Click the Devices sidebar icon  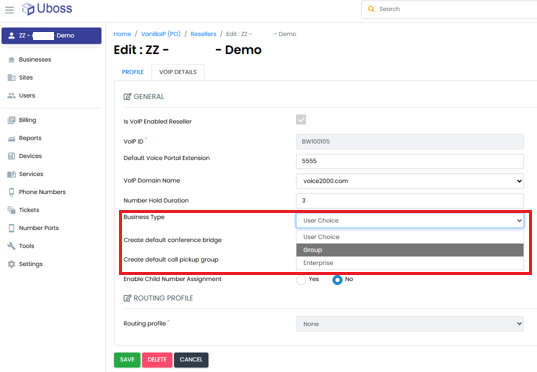coord(11,156)
